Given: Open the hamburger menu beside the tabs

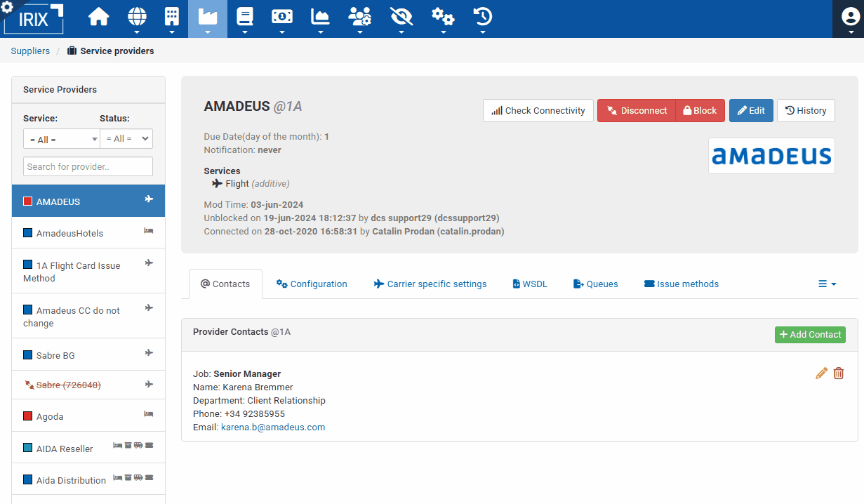Looking at the screenshot, I should 827,284.
